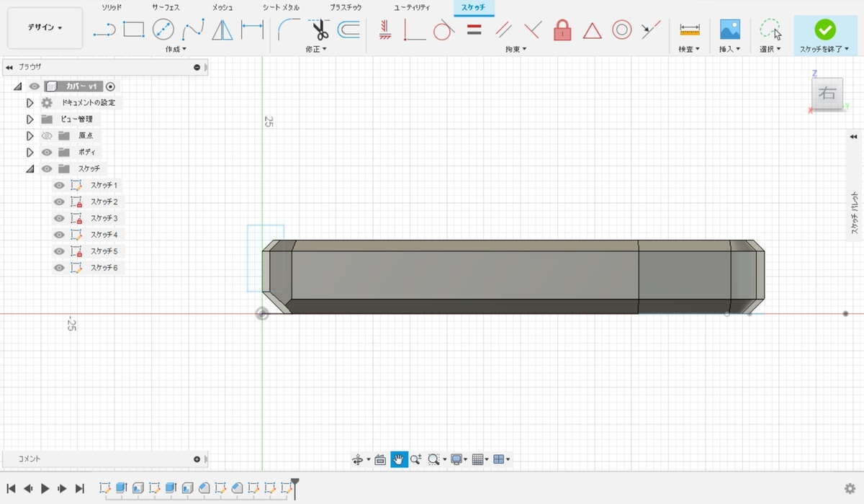Activate the Pan hand tool
Screen dimensions: 864x504
399,459
